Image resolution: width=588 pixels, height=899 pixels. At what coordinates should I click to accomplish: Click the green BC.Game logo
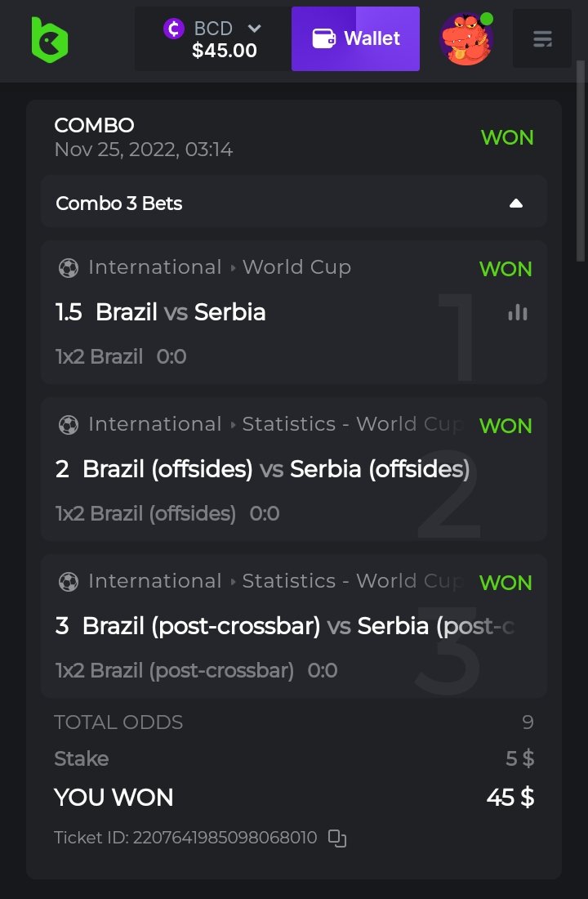tap(49, 39)
